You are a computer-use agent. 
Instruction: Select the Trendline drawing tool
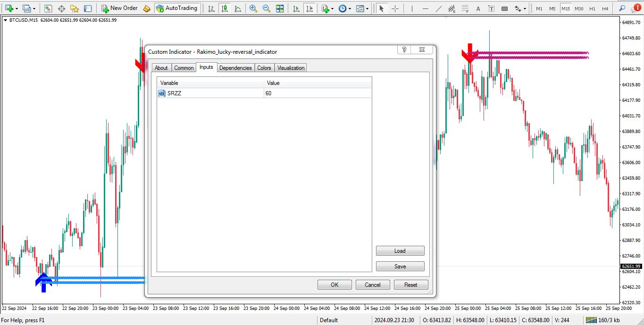[439, 8]
